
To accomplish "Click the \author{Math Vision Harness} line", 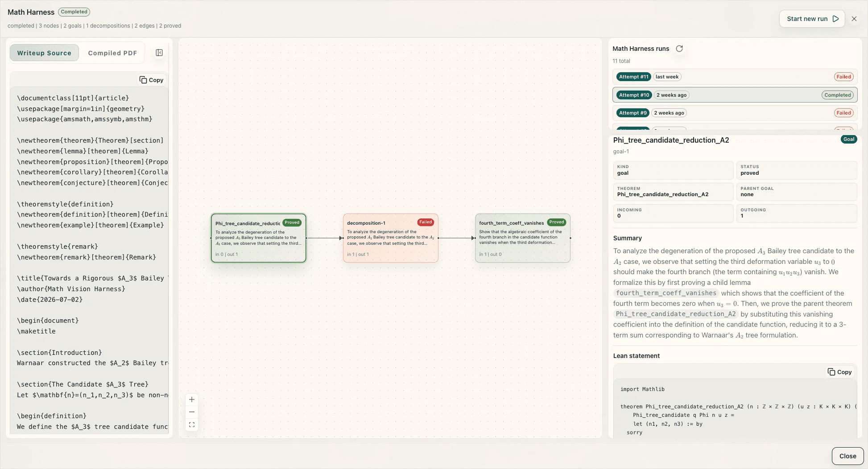I will [x=71, y=289].
